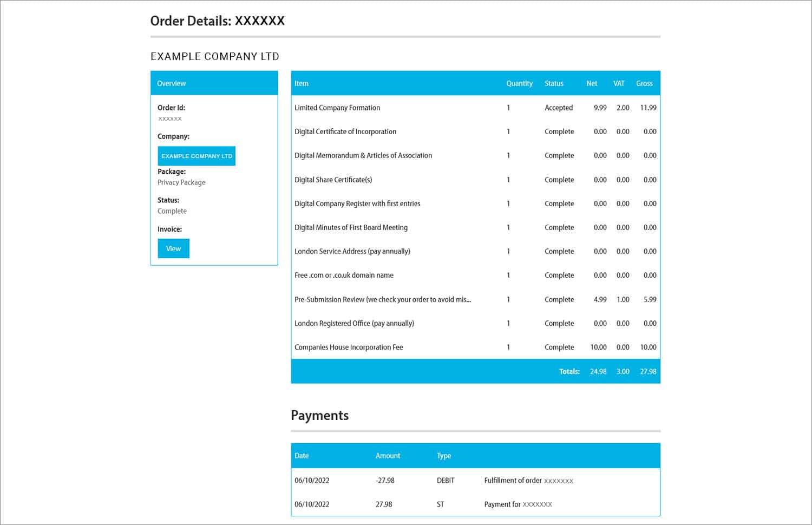Viewport: 812px width, 525px height.
Task: Click the View button to open invoice
Action: click(173, 248)
